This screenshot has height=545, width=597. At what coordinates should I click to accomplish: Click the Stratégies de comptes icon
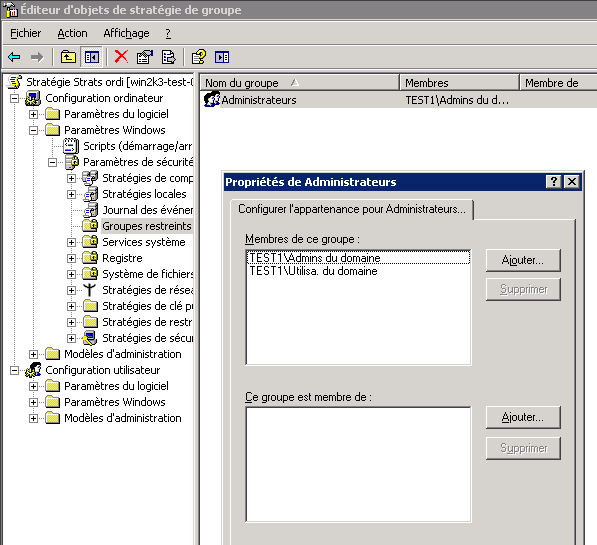(90, 178)
